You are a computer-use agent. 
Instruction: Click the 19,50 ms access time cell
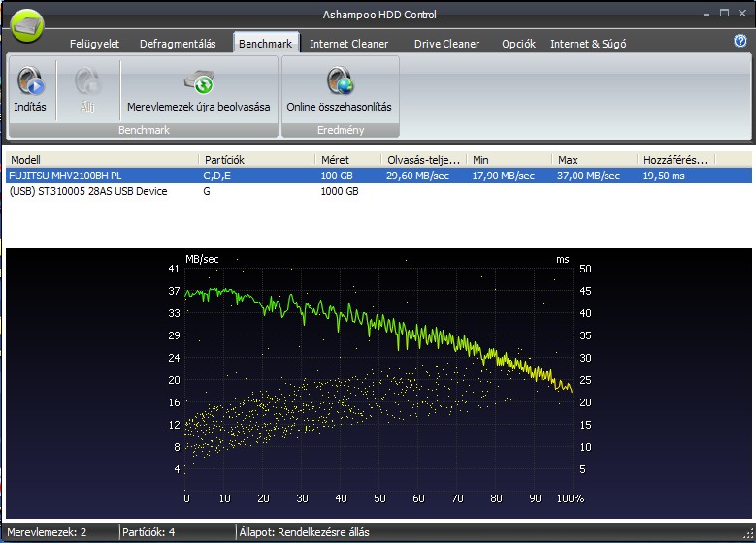pyautogui.click(x=664, y=176)
